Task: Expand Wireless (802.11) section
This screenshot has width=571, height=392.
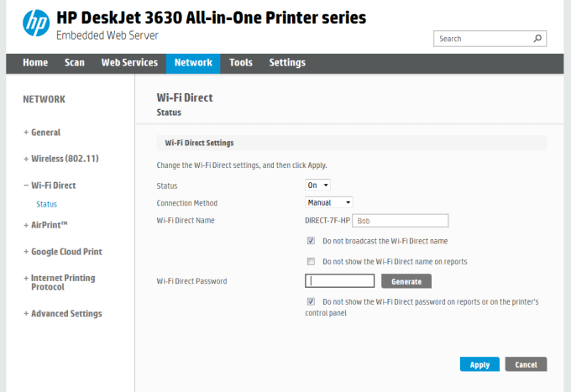Action: [54, 159]
